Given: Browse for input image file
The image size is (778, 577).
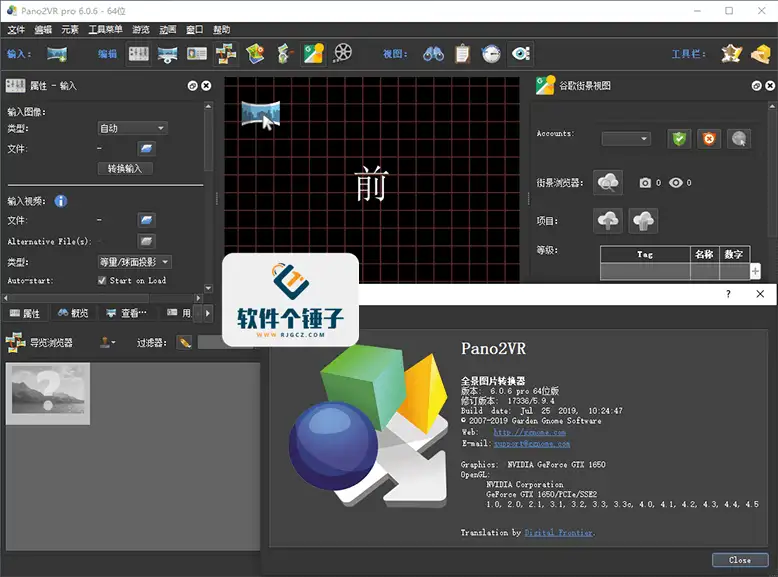Looking at the screenshot, I should [146, 148].
